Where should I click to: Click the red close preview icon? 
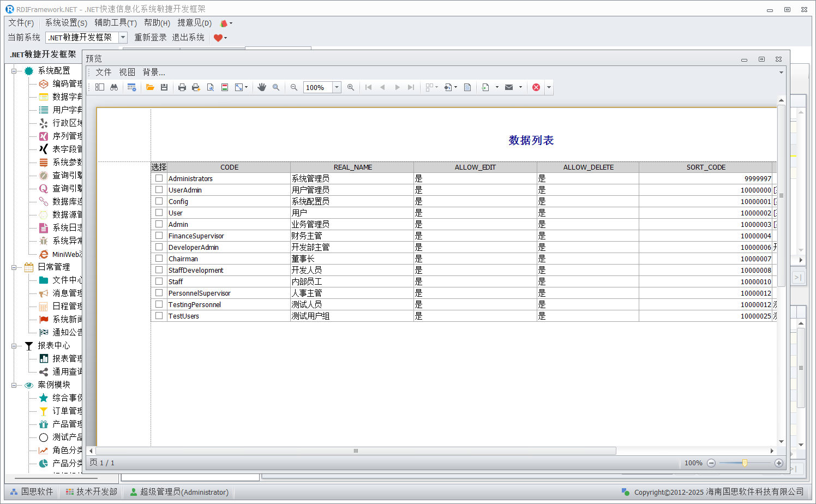click(536, 87)
